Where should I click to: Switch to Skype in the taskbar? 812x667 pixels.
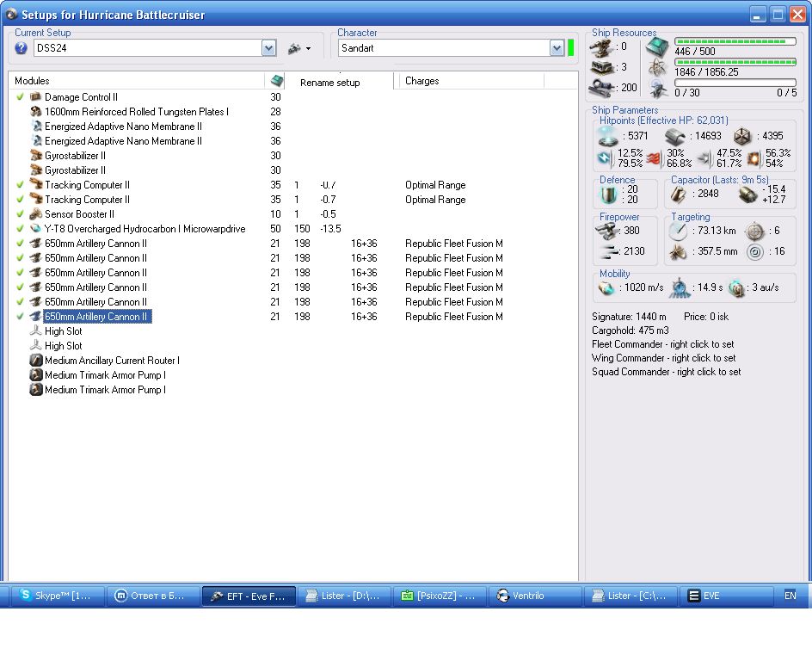click(57, 596)
